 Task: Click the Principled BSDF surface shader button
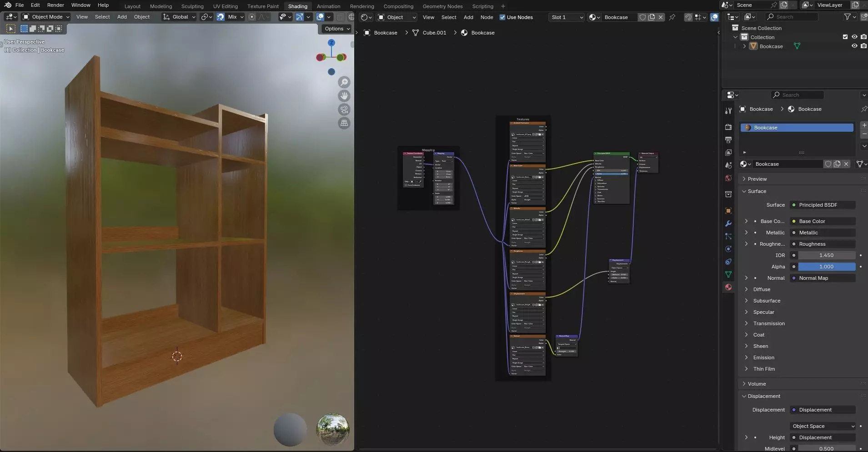click(823, 205)
